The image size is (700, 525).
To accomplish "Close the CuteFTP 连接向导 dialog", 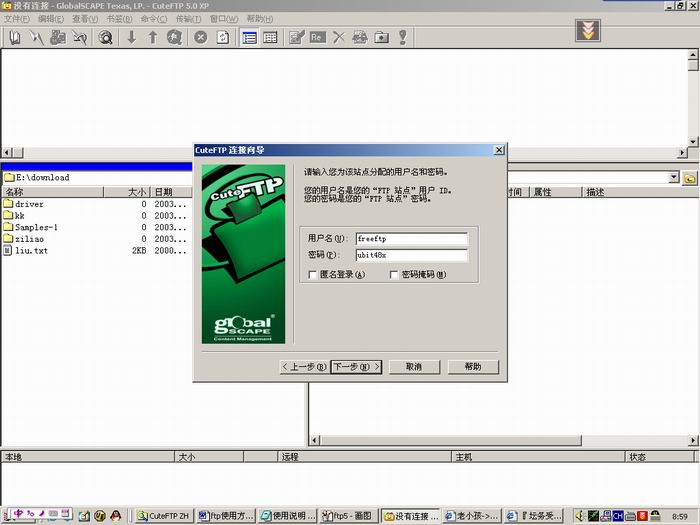I will coord(499,150).
